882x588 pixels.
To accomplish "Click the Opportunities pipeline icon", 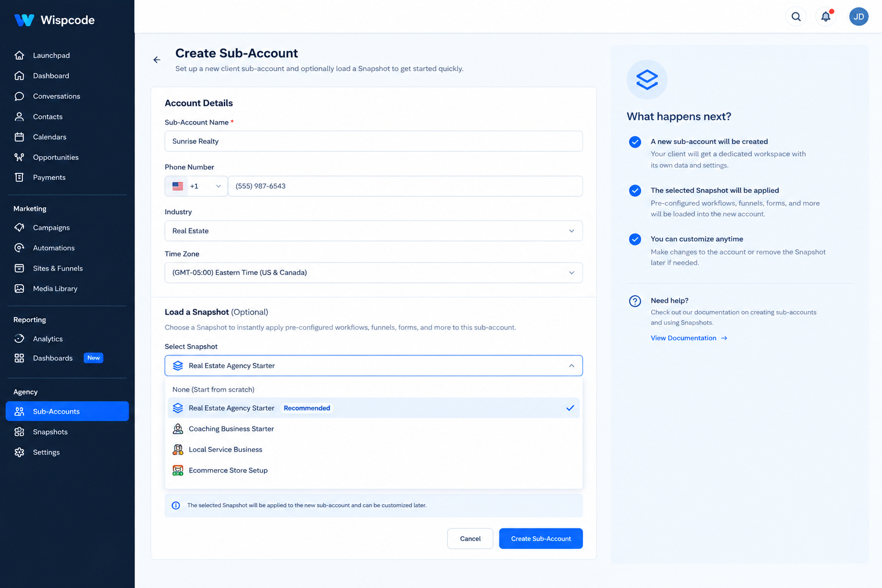I will point(20,157).
